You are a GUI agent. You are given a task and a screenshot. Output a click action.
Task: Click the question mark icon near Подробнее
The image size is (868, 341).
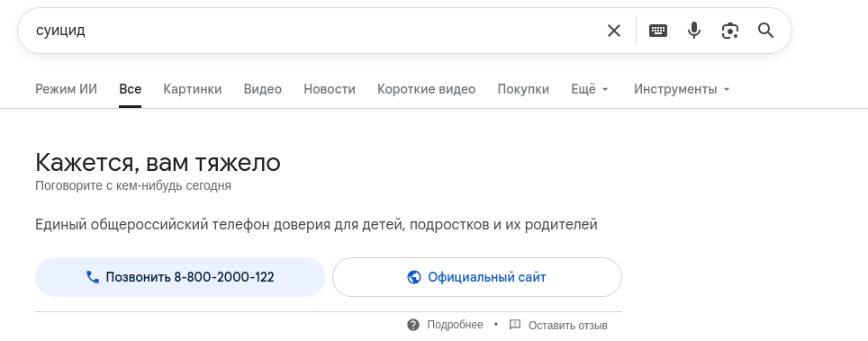413,325
